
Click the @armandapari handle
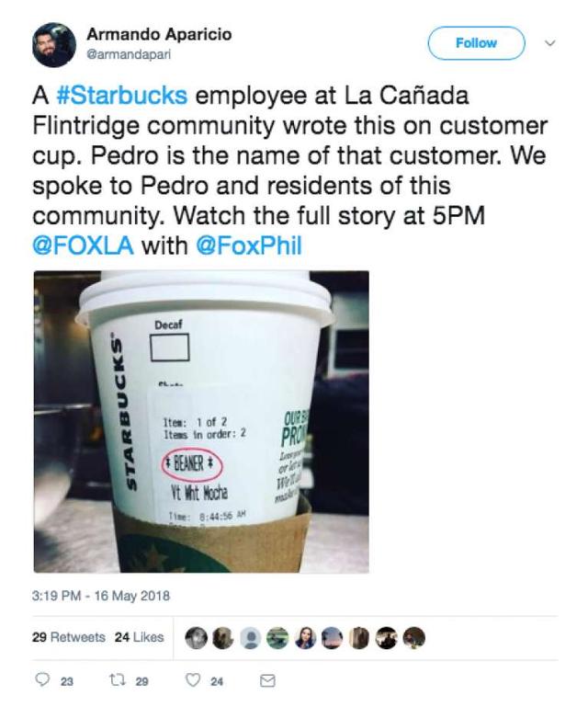pos(129,54)
